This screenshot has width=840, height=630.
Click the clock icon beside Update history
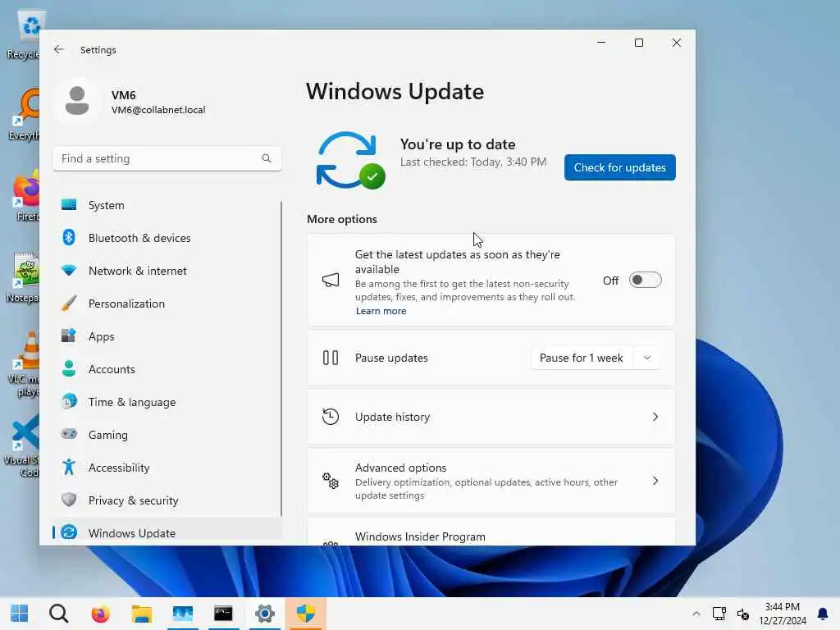coord(331,416)
